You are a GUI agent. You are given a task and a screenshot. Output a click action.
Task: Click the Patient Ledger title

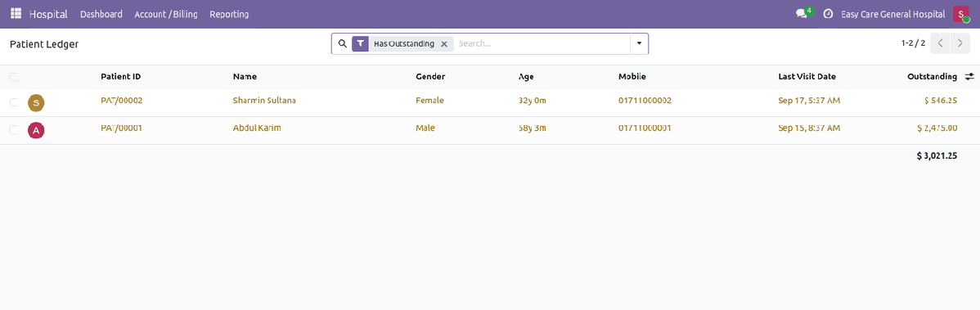point(43,44)
